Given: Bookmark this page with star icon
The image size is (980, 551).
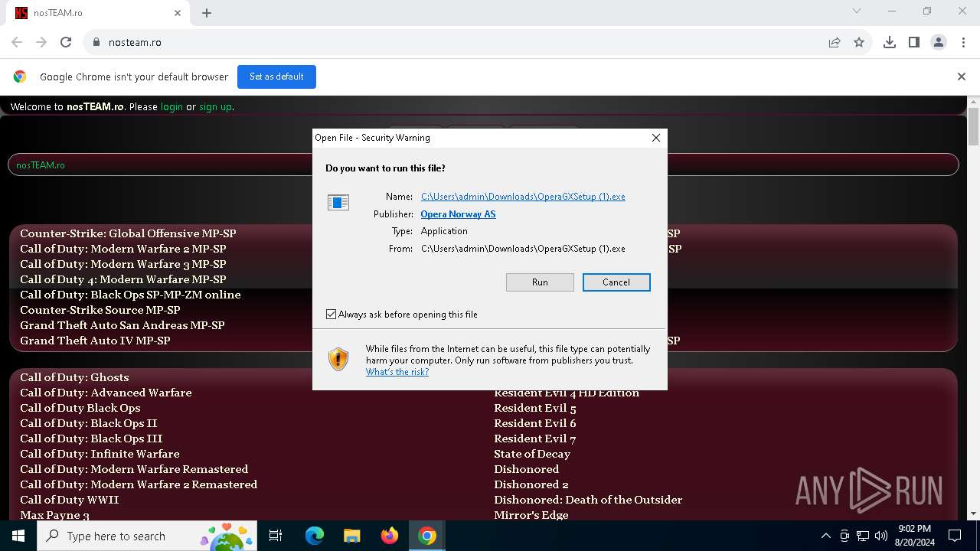Looking at the screenshot, I should pos(859,42).
